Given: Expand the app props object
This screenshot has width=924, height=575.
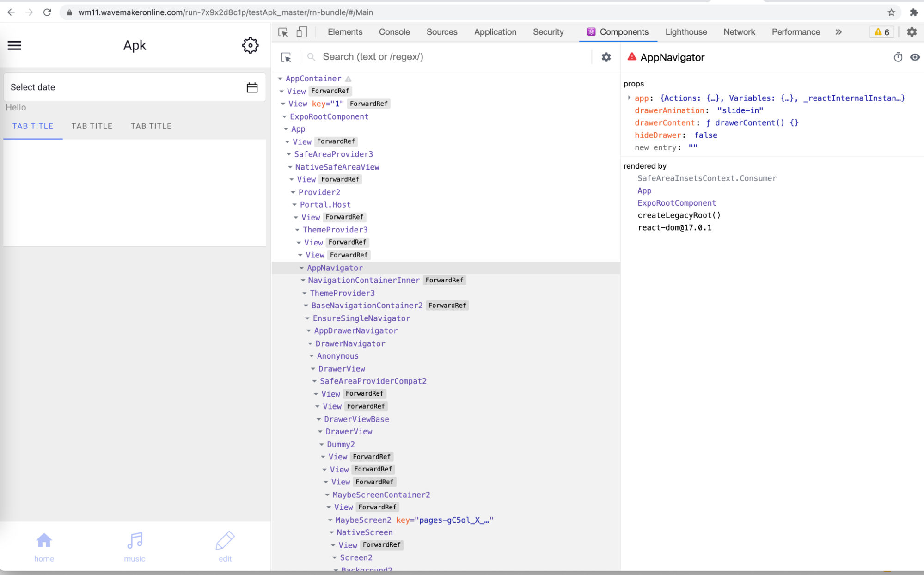Looking at the screenshot, I should 629,98.
